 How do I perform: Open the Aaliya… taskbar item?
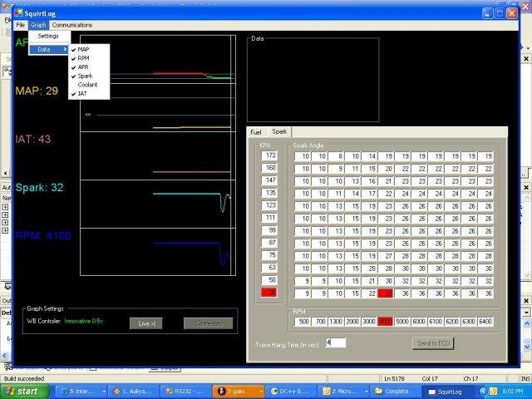[x=134, y=392]
